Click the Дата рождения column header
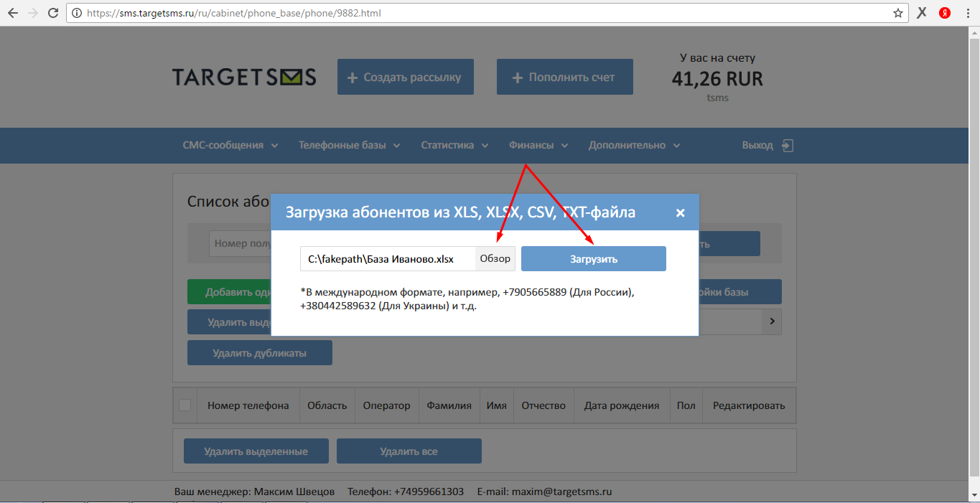980x503 pixels. (622, 405)
